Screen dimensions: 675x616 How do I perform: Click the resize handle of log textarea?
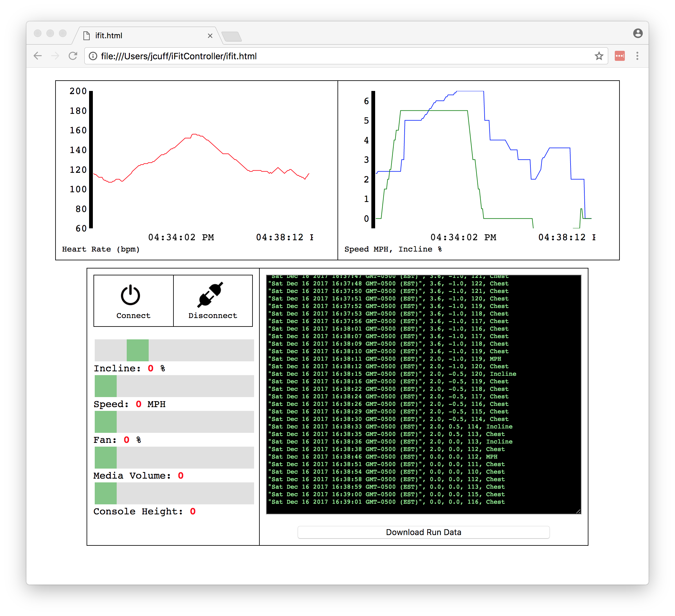pos(578,511)
